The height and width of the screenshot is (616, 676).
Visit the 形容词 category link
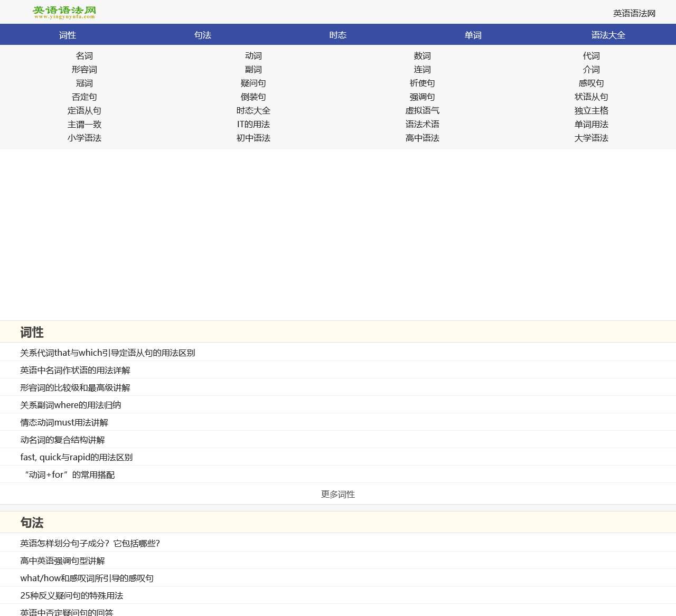pos(84,70)
